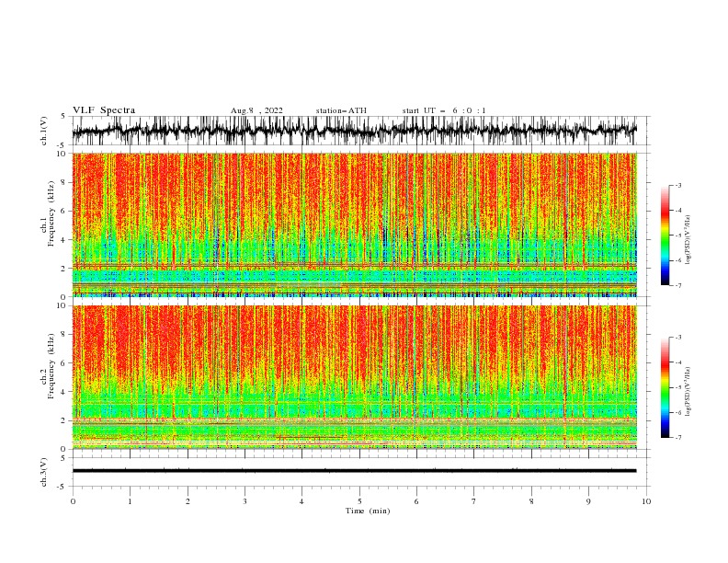
Task: Click the "6" kHz tick on ch.2 frequency axis
Action: tap(65, 363)
